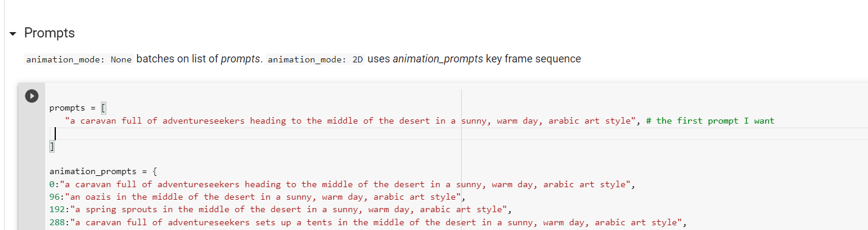Click the Prompts section heading

[x=49, y=33]
